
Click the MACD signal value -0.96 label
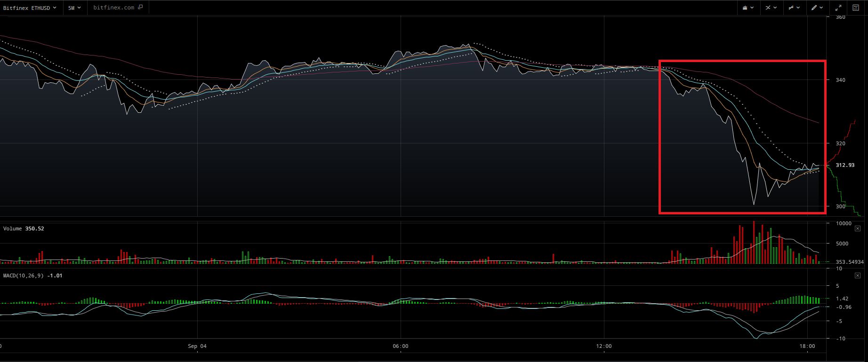[x=844, y=307]
